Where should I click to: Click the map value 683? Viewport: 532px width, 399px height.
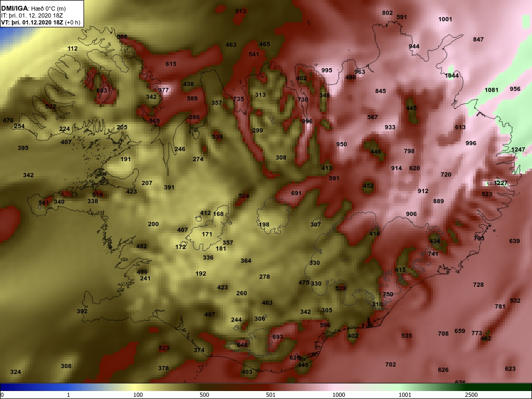coord(102,90)
